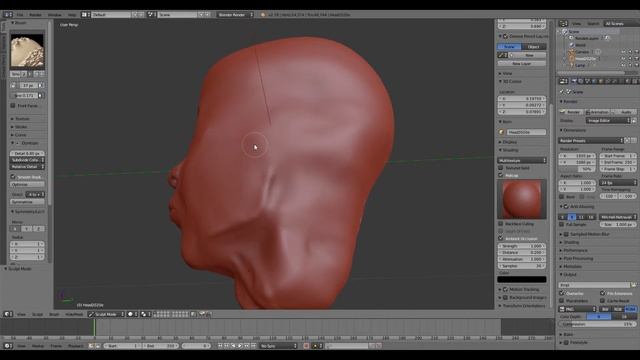Toggle the File Extensions checkbox
The image size is (640, 360).
(x=602, y=293)
